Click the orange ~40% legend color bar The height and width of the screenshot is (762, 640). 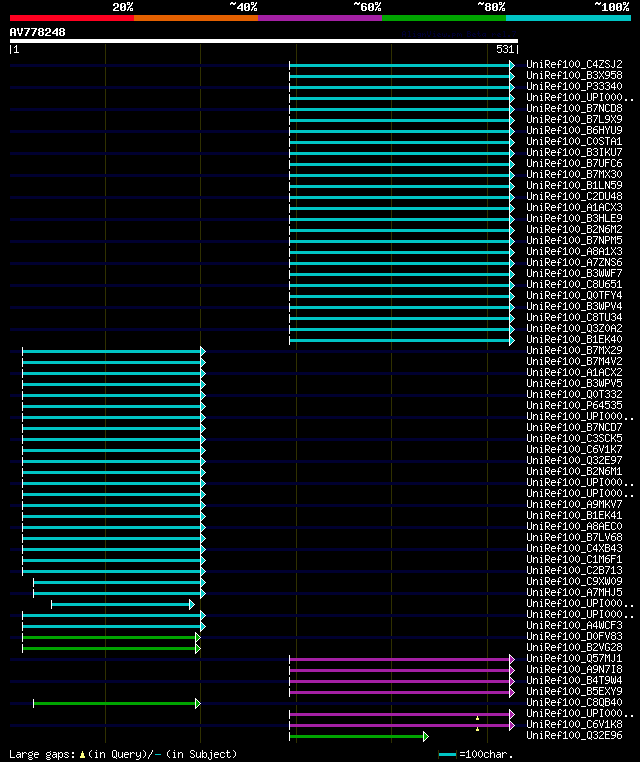196,18
